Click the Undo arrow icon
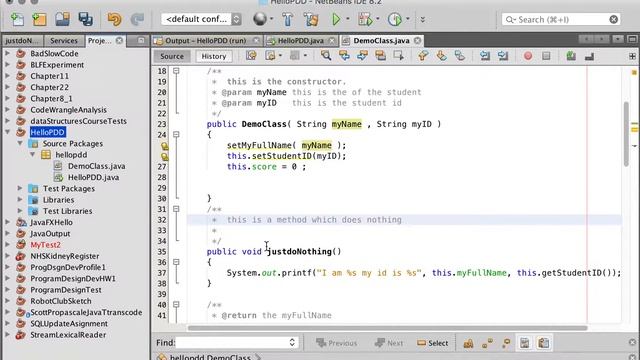This screenshot has width=640, height=360. tap(114, 19)
